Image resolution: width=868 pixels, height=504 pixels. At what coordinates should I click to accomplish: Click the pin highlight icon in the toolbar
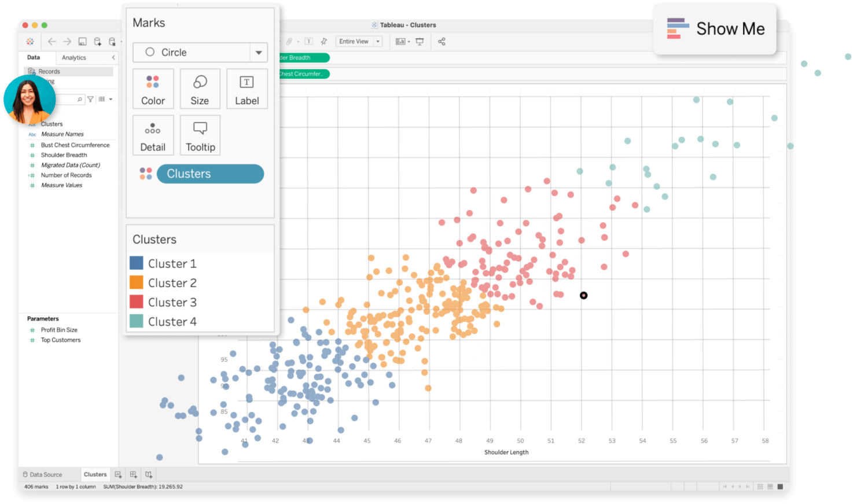[324, 41]
